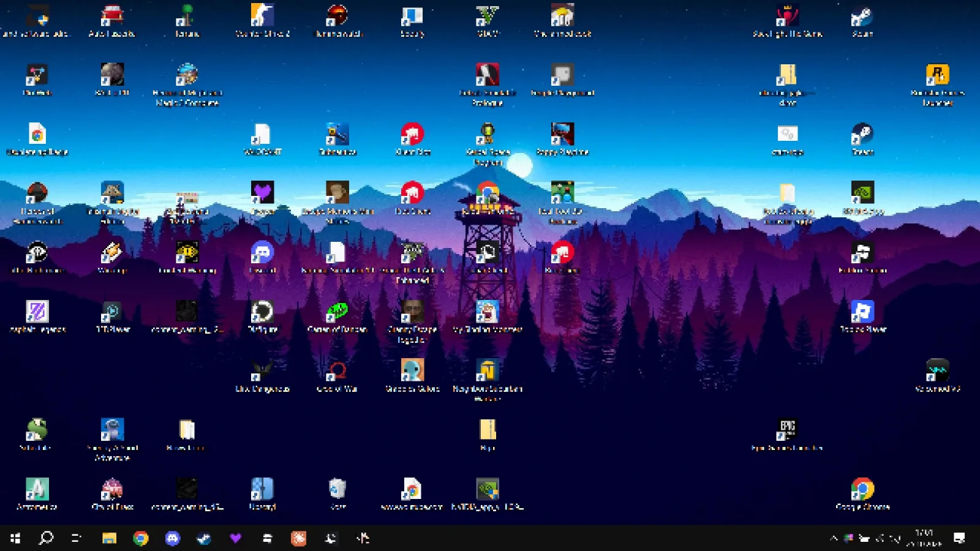Select the Terraria desktop shortcut
Image resolution: width=980 pixels, height=551 pixels.
187,21
